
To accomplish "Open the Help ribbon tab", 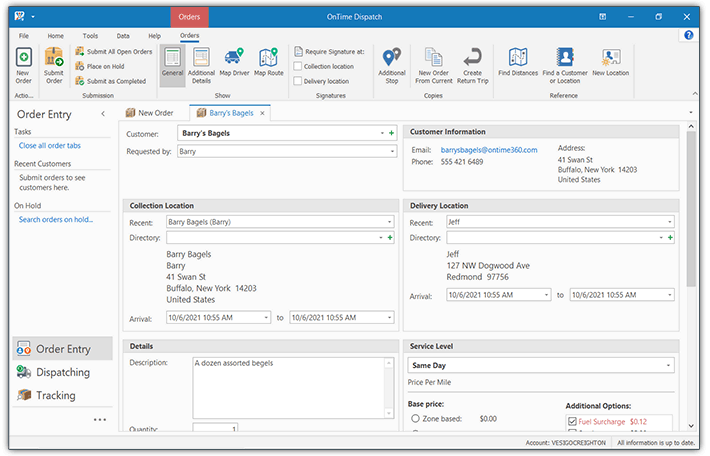I will pyautogui.click(x=154, y=36).
